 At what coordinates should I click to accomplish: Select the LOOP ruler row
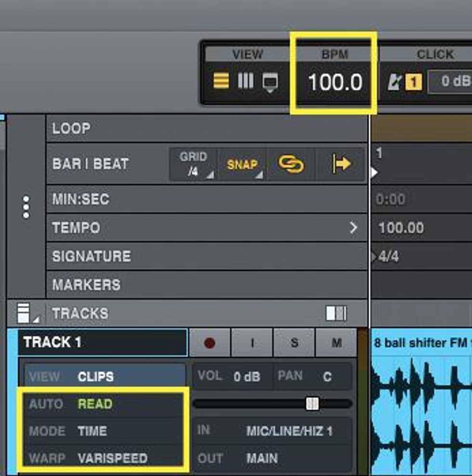pos(207,129)
